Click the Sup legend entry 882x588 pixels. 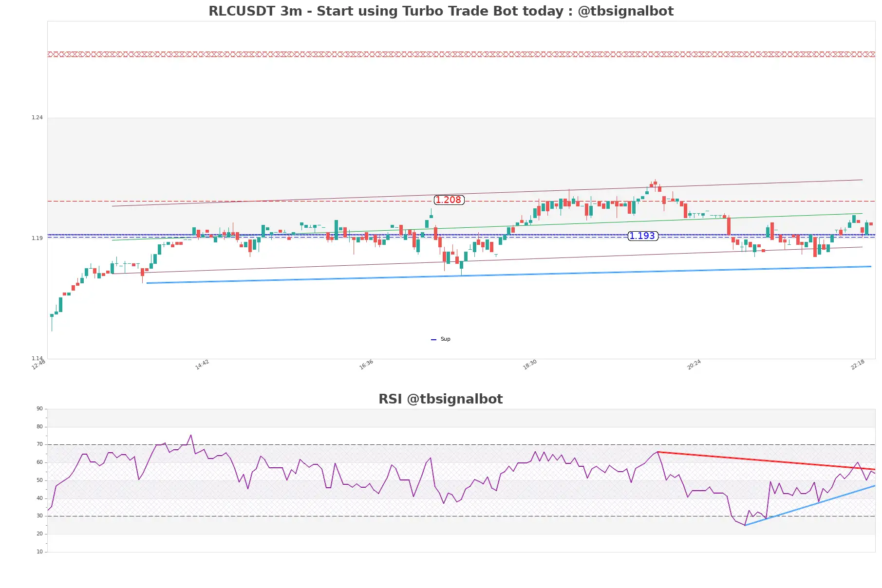pyautogui.click(x=441, y=339)
